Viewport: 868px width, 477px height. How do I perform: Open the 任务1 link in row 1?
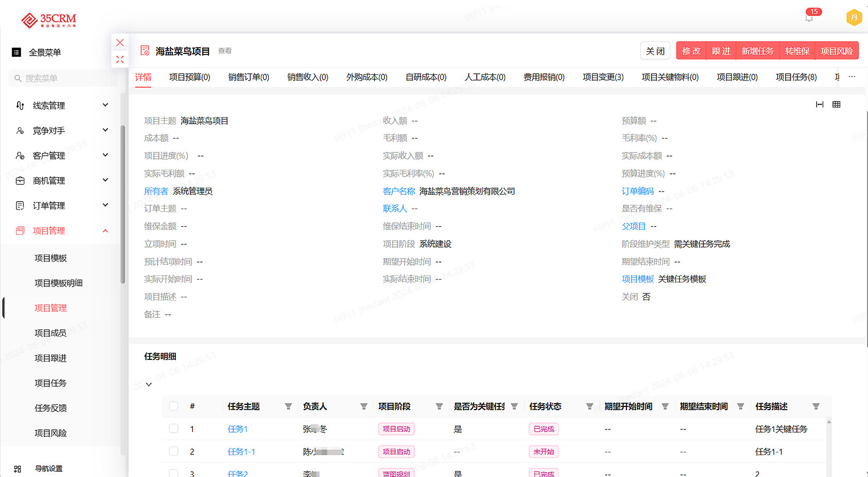[x=237, y=429]
